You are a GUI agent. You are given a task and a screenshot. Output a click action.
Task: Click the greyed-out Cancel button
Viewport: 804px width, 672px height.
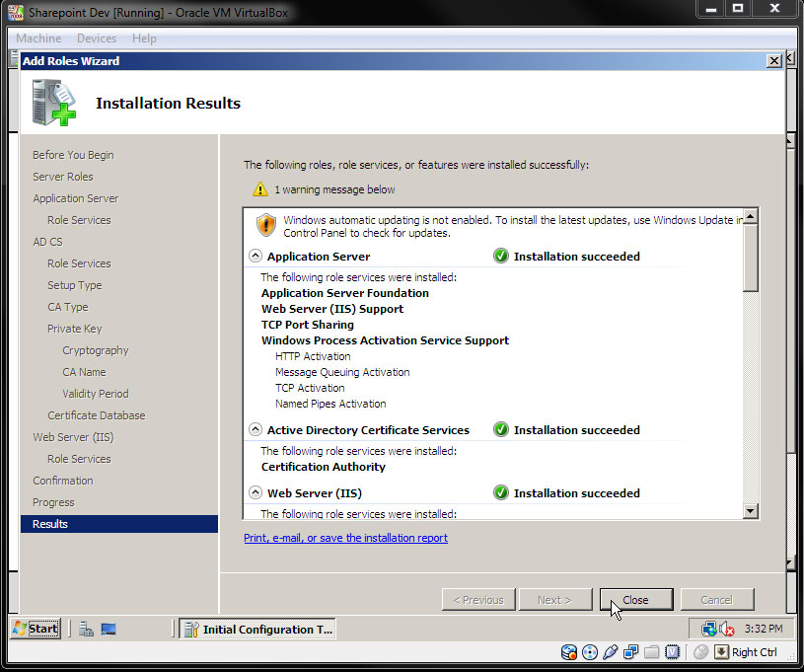[717, 600]
